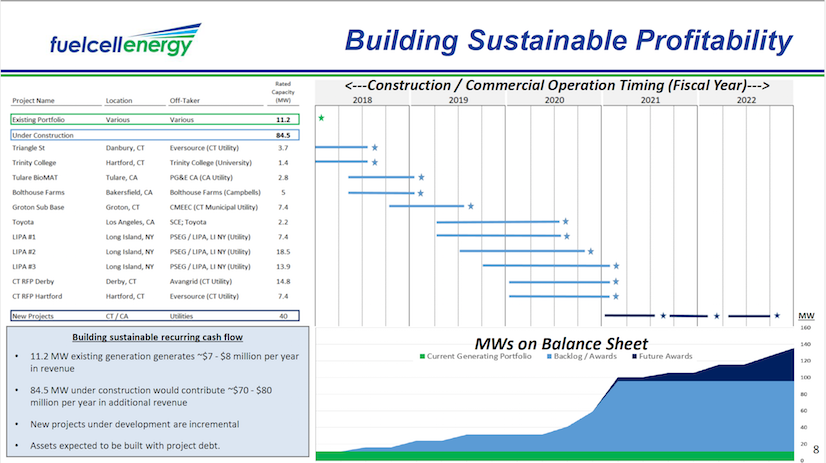Click the SCE; Toyota off-taker cell
The image size is (826, 463).
click(x=188, y=222)
